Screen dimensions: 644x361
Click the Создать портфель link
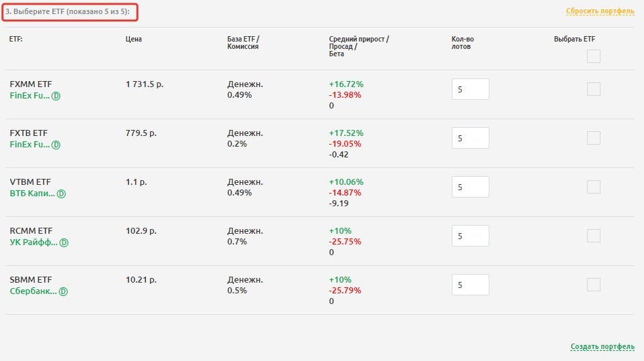(x=602, y=347)
